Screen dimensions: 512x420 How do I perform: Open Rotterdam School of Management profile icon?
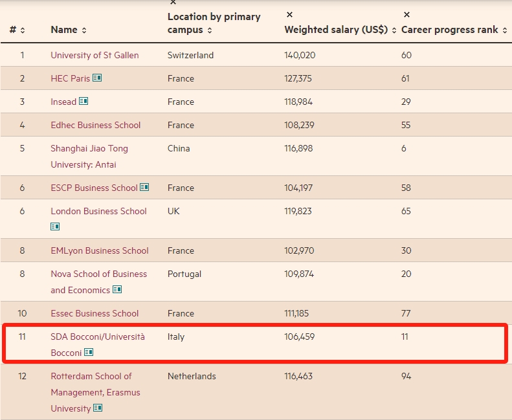(x=98, y=408)
